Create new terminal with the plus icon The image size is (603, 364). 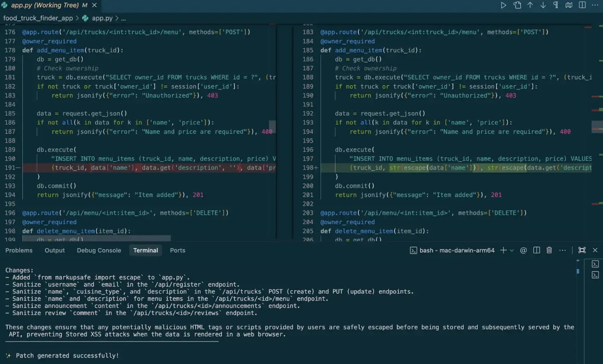[x=503, y=250]
